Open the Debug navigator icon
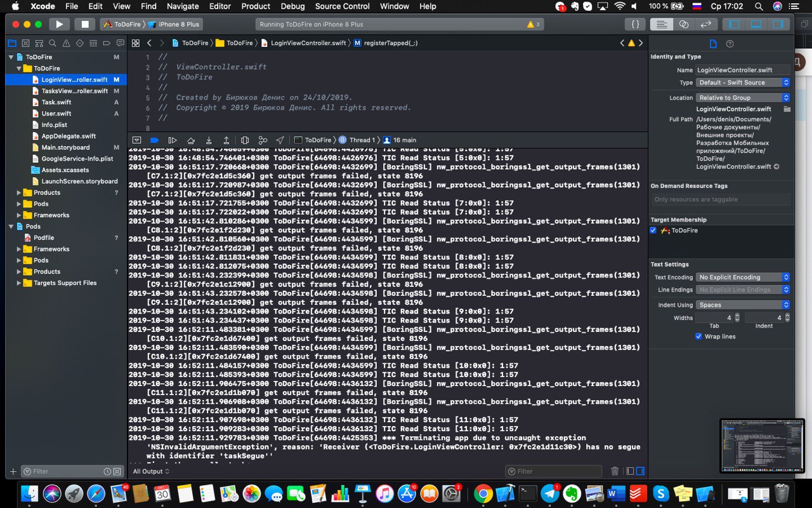The width and height of the screenshot is (812, 508). pyautogui.click(x=93, y=43)
